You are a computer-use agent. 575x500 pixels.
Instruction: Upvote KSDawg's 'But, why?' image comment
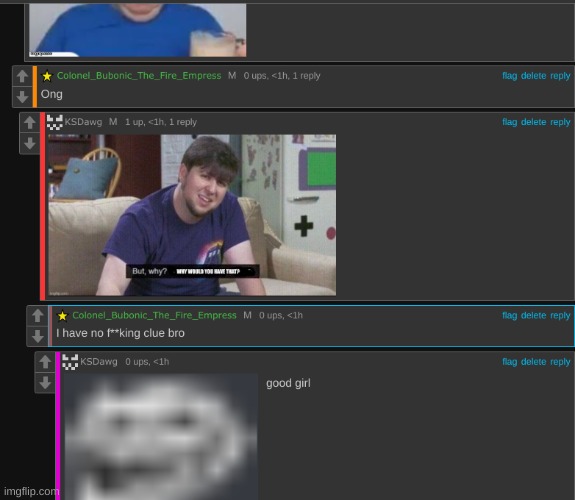point(30,123)
